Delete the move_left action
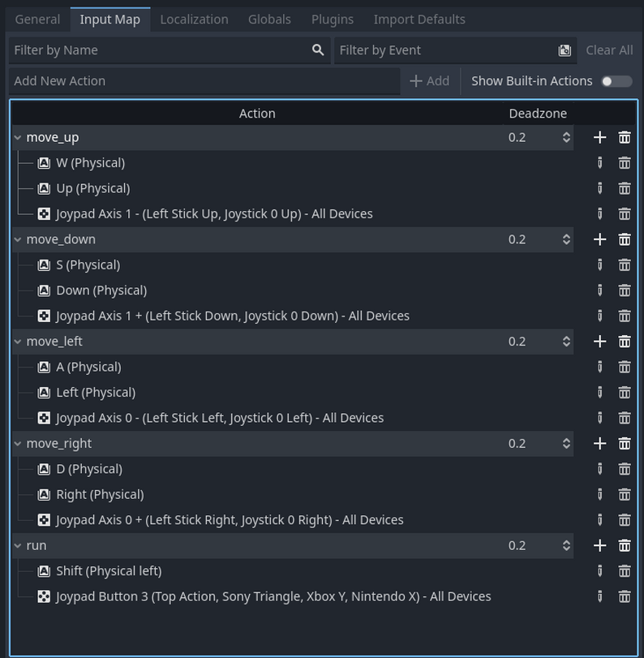Image resolution: width=644 pixels, height=658 pixels. pyautogui.click(x=625, y=341)
